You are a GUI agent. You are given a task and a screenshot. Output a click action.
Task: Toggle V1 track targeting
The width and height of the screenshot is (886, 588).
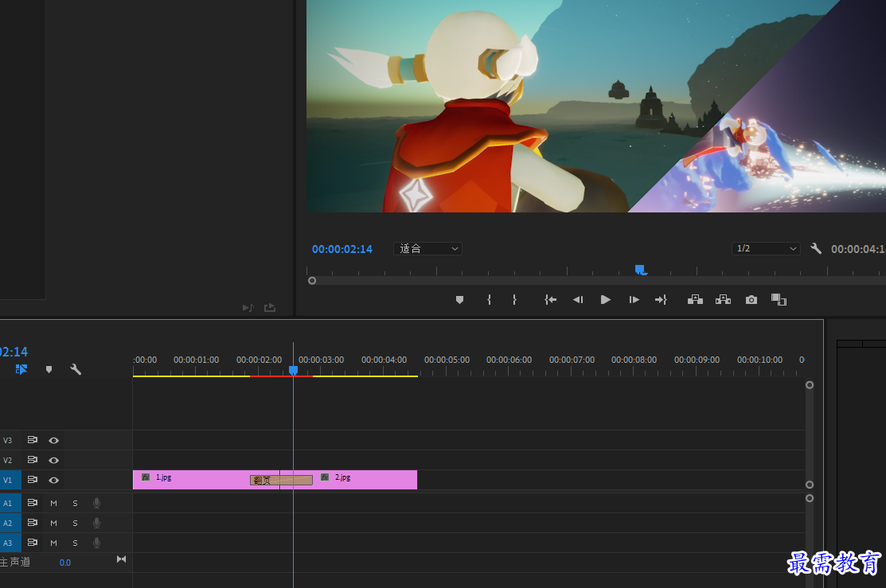[x=8, y=480]
